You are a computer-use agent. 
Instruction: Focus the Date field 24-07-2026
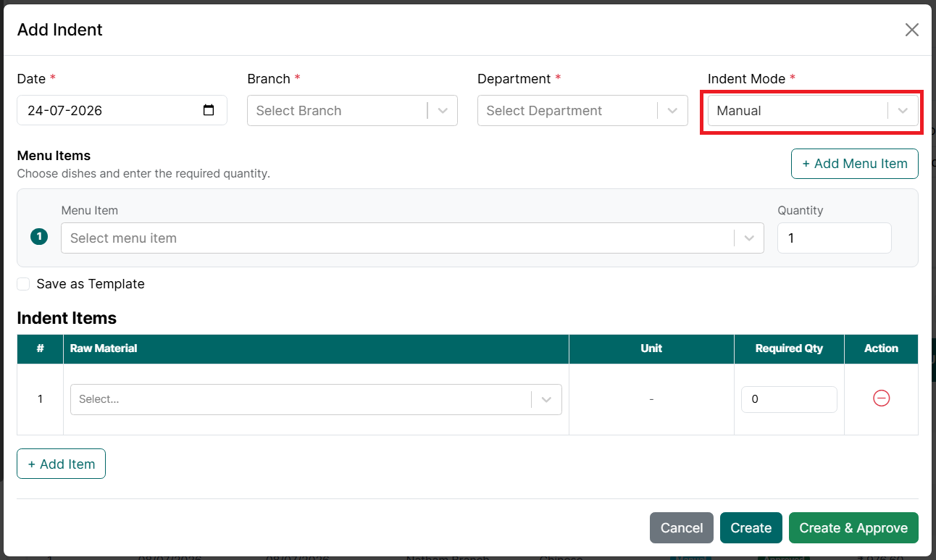(122, 111)
